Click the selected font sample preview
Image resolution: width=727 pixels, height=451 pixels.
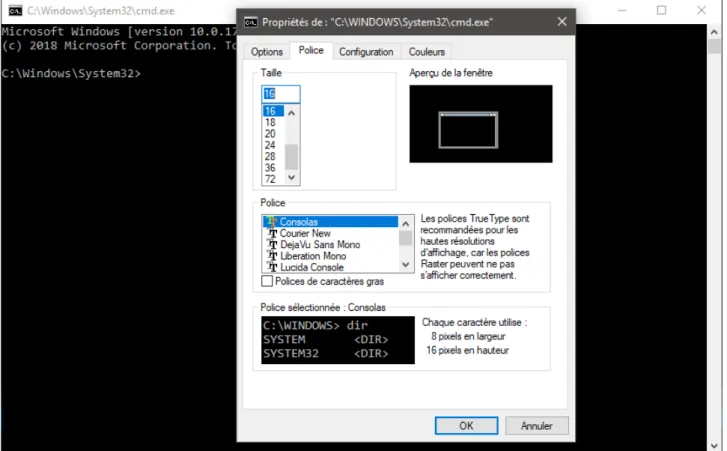coord(338,340)
